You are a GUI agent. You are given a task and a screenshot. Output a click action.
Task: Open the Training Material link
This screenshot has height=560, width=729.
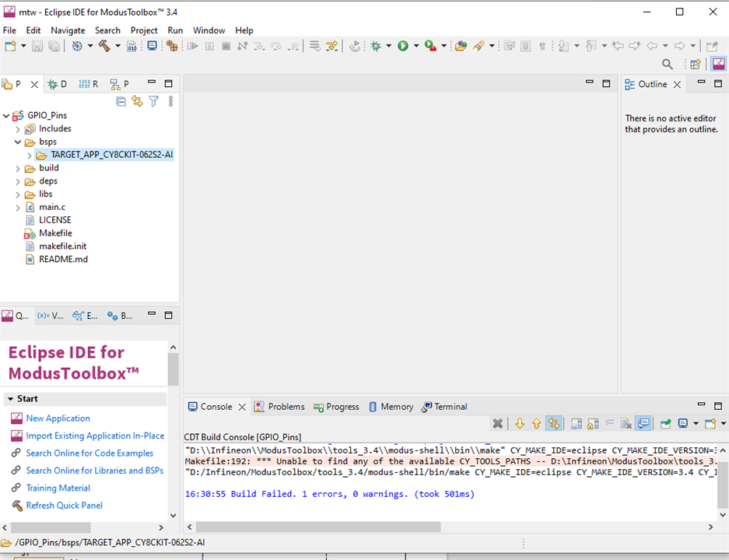pyautogui.click(x=58, y=488)
